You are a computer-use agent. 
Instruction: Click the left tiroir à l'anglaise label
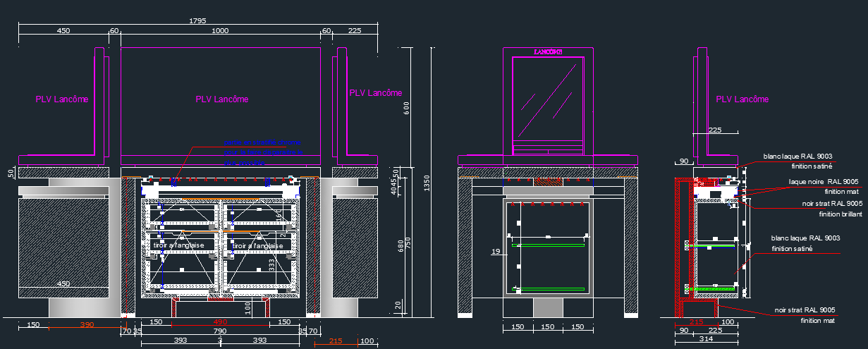click(x=178, y=245)
